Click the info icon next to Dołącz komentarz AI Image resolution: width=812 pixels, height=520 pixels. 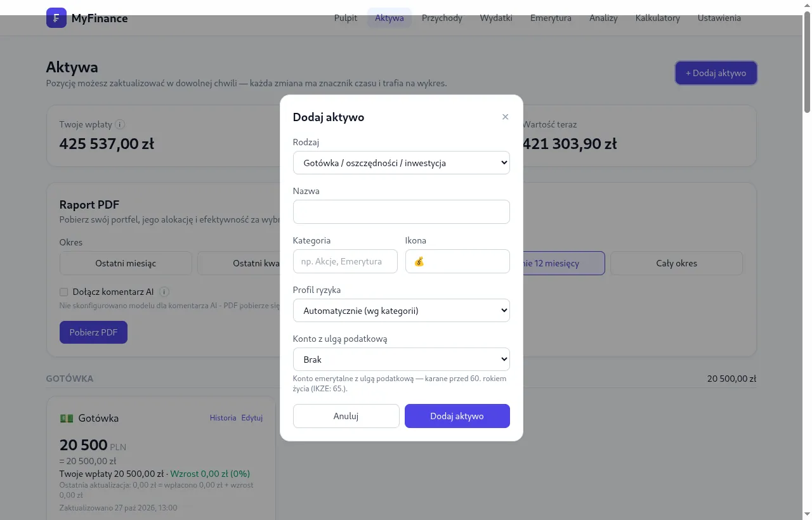click(x=164, y=292)
